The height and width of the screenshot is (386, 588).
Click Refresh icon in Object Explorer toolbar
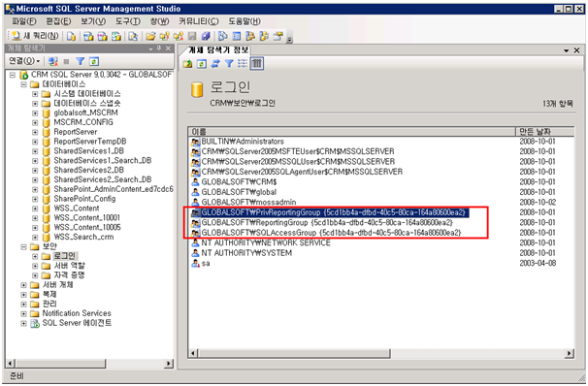tap(94, 61)
